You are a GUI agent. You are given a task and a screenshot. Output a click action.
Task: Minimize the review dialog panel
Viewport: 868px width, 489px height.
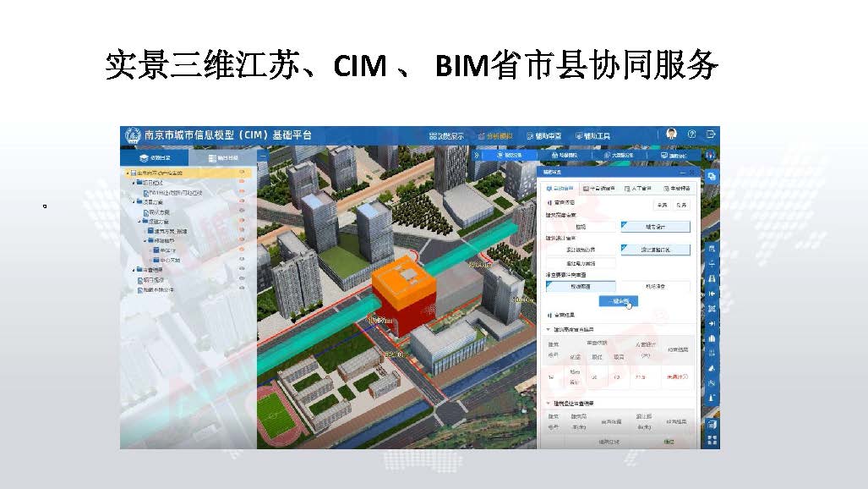pos(681,172)
